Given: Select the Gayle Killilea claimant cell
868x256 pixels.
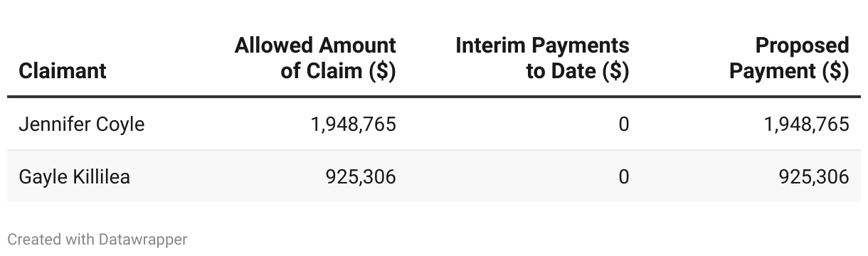Looking at the screenshot, I should [x=75, y=176].
